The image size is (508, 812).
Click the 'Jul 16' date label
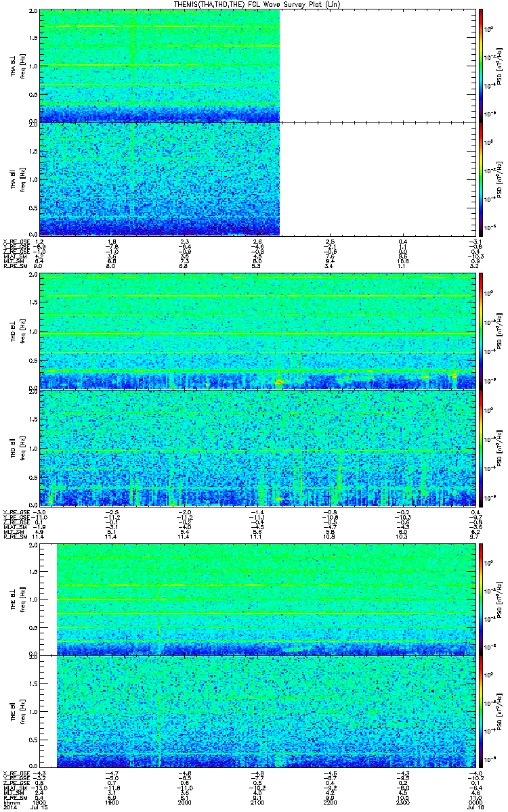point(474,808)
